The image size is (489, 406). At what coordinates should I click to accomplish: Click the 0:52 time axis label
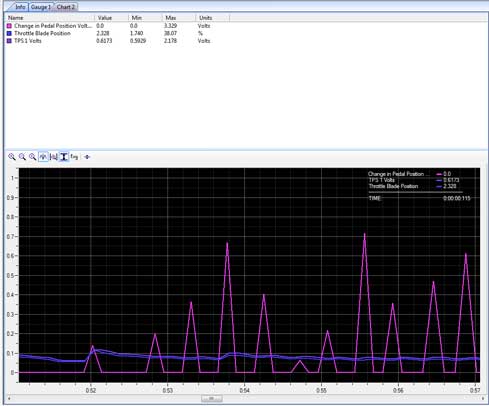point(91,390)
